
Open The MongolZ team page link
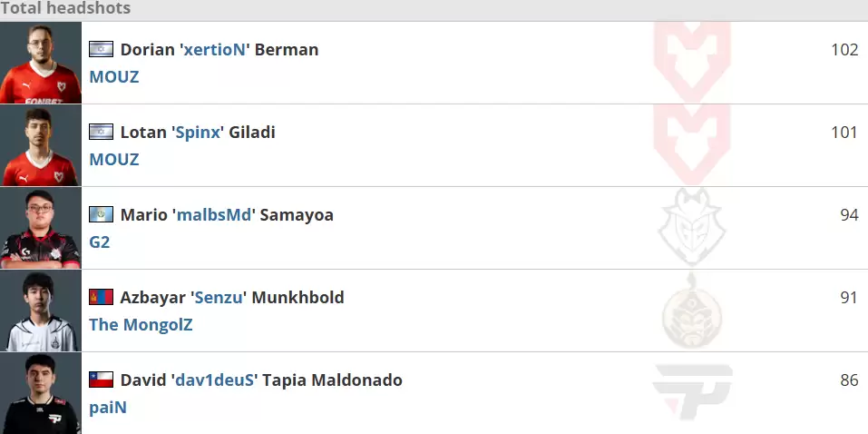tap(141, 325)
